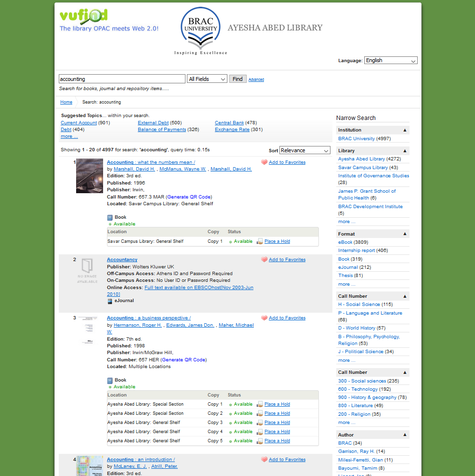The image size is (475, 476).
Task: Click heart icon for Accounting: a business perspective
Action: [264, 318]
